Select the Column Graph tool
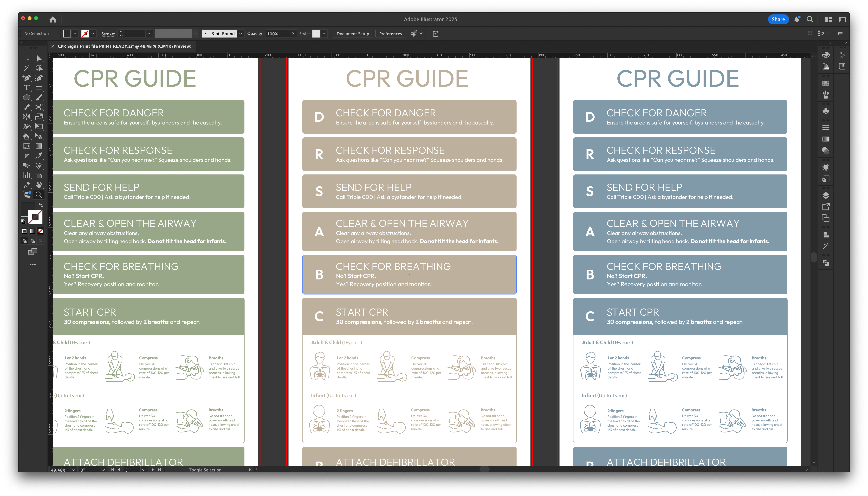 pos(26,175)
